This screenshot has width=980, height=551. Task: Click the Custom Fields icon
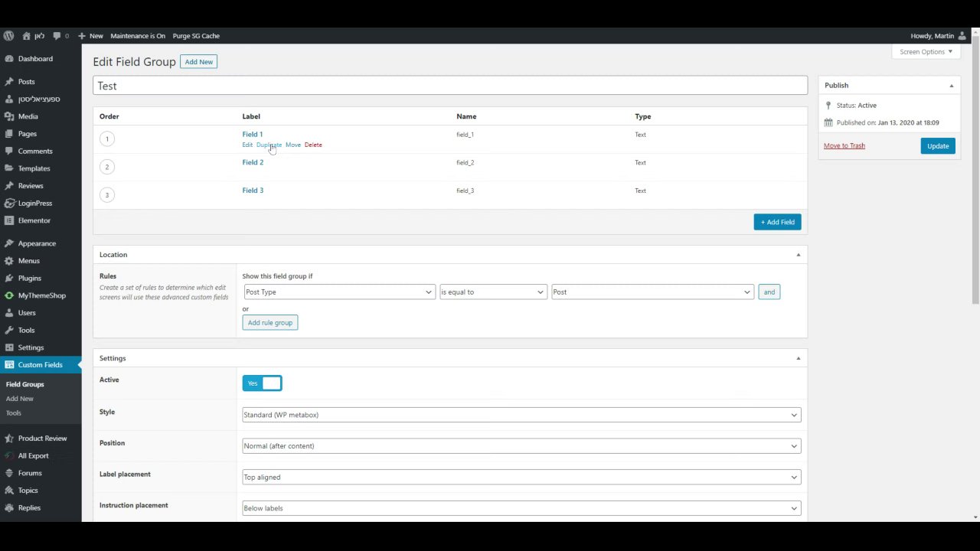(x=9, y=365)
